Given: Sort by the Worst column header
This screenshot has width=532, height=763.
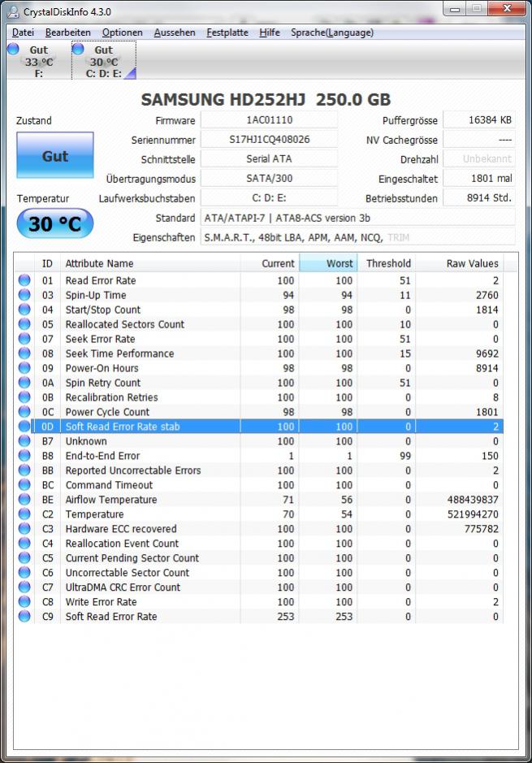Looking at the screenshot, I should [x=328, y=263].
